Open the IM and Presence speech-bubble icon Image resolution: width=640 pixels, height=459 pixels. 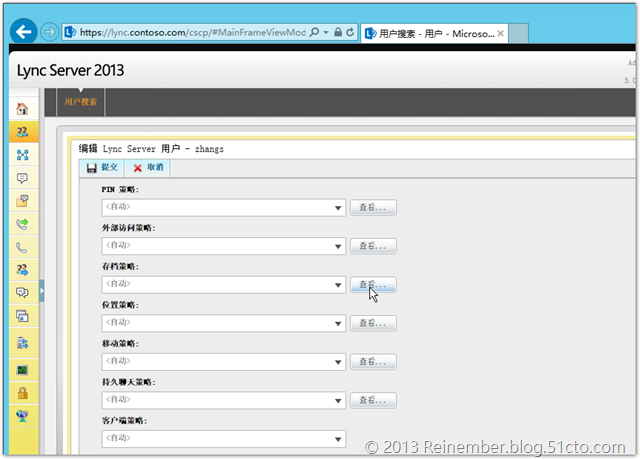(22, 178)
